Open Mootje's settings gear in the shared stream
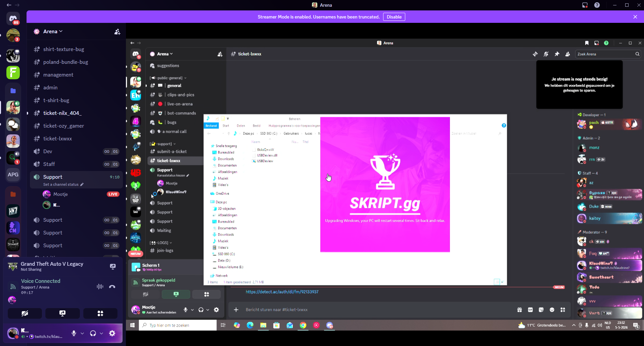 [217, 310]
